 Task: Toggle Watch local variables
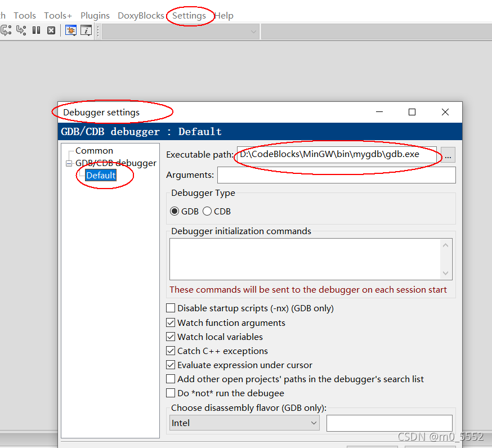click(171, 337)
